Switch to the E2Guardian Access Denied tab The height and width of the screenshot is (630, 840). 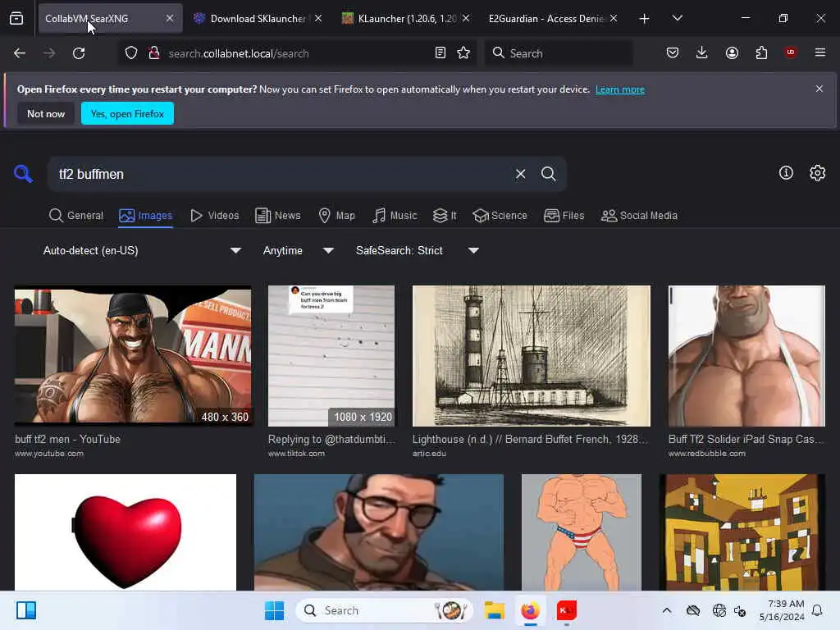pyautogui.click(x=553, y=19)
